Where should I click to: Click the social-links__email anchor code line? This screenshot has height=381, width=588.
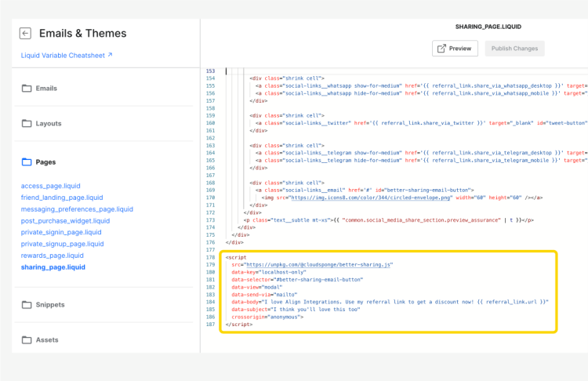[365, 190]
